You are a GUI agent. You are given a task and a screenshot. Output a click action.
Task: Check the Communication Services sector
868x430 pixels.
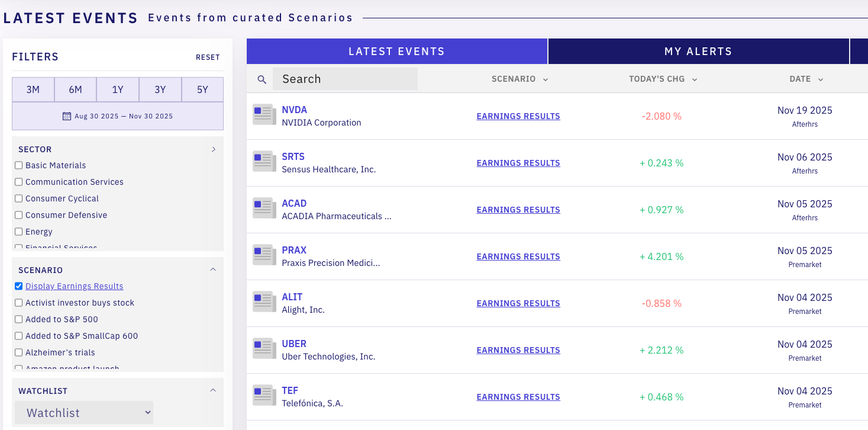(x=19, y=182)
